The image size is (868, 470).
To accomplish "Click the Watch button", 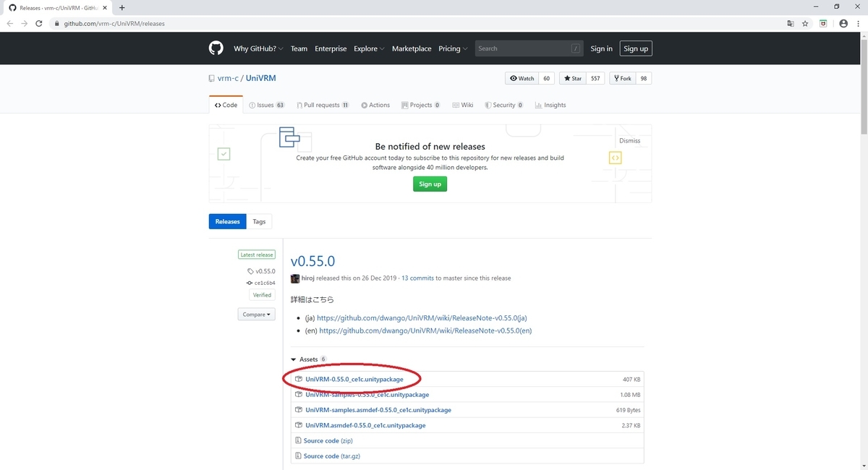I will click(522, 78).
